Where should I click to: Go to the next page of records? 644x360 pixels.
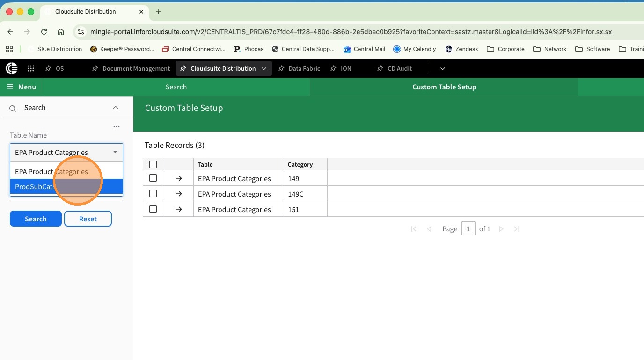coord(501,229)
